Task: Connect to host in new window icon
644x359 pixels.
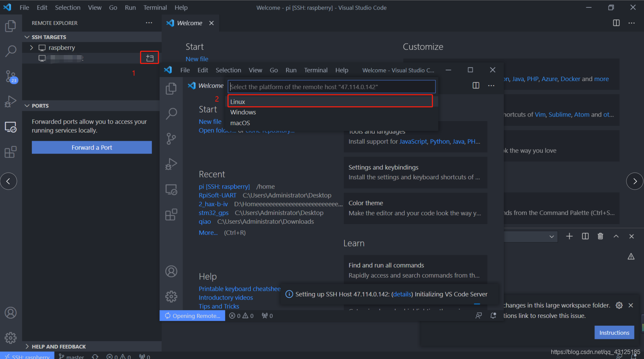Action: click(150, 58)
